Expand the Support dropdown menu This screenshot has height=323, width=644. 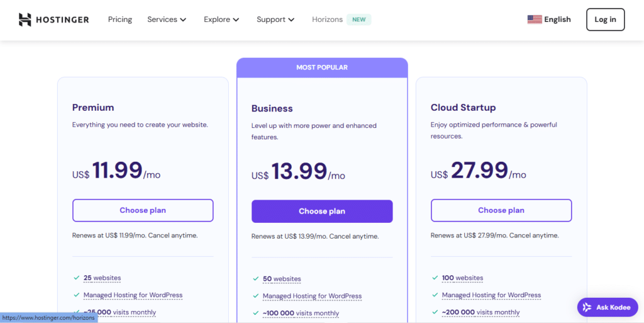tap(275, 20)
